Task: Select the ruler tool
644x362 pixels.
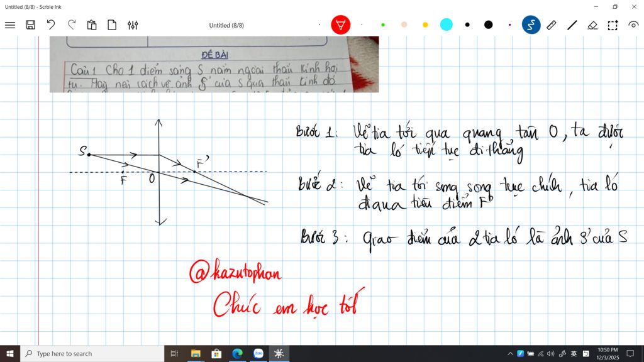Action: coord(552,25)
